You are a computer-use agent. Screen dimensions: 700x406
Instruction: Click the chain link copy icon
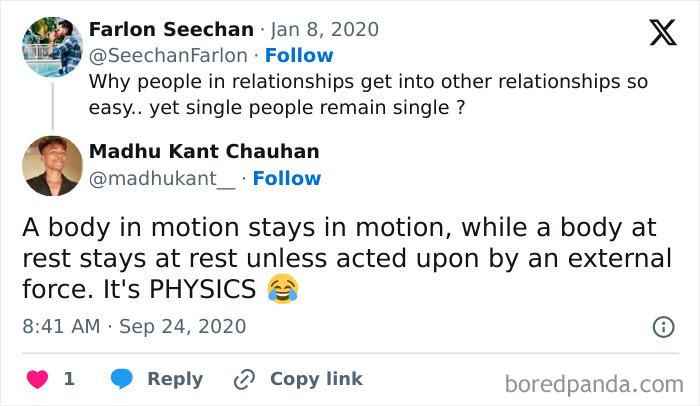(x=244, y=379)
